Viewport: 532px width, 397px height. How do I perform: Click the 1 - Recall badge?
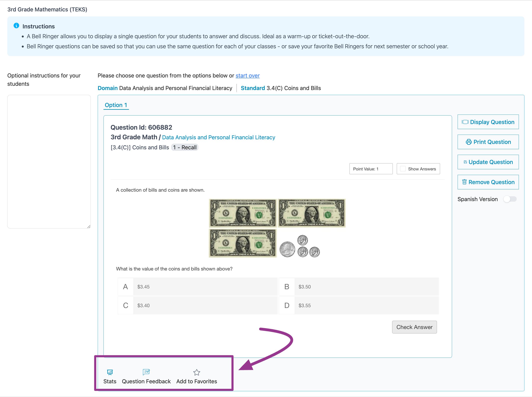click(x=185, y=147)
